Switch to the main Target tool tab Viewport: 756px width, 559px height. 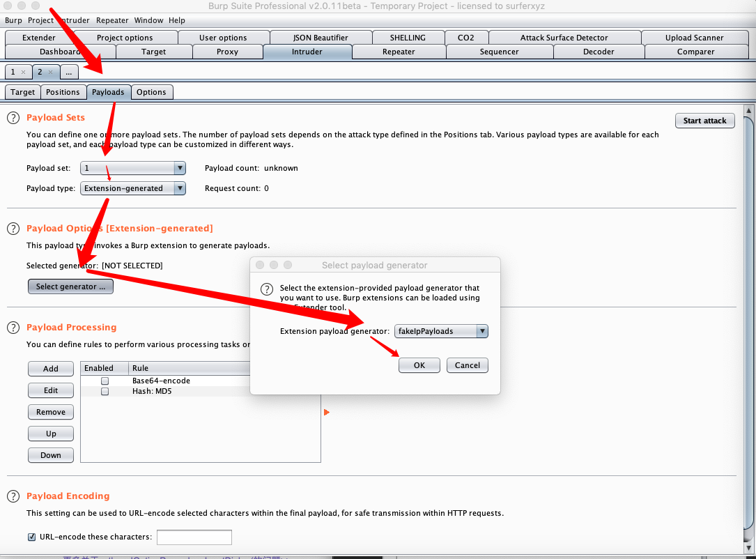pyautogui.click(x=154, y=52)
